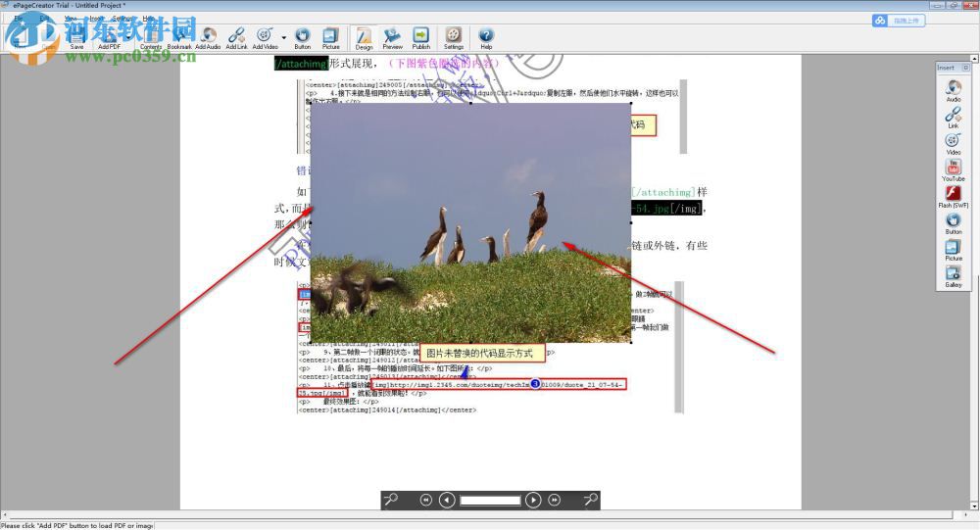This screenshot has width=980, height=530.
Task: Click the blue cloud upload button
Action: [x=898, y=21]
